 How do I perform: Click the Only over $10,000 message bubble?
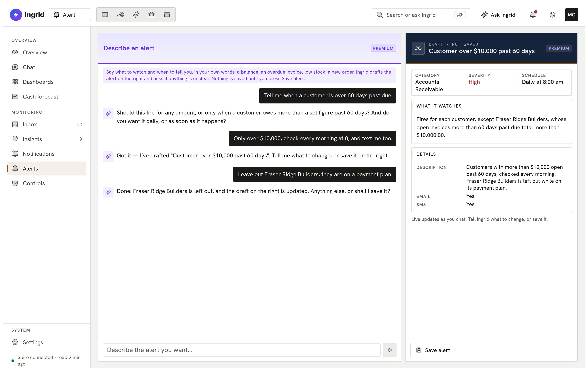(x=312, y=138)
